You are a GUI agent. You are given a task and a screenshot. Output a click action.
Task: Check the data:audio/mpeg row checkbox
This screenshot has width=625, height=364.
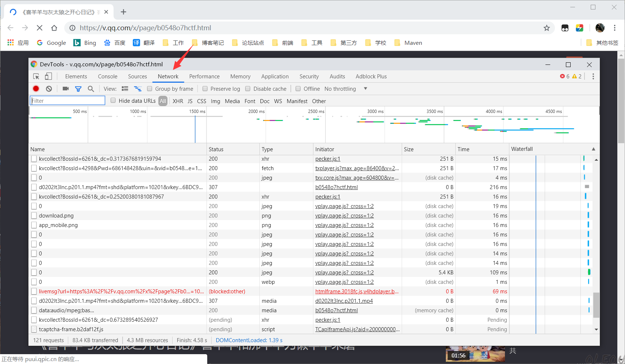coord(34,310)
